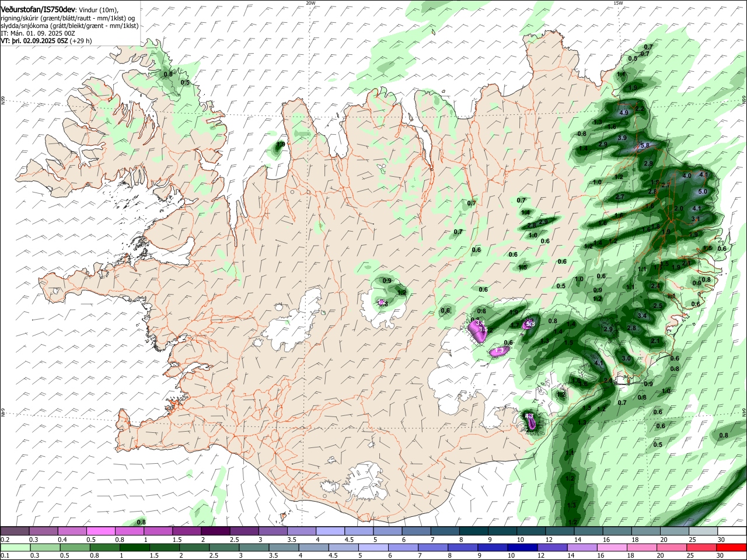This screenshot has height=560, width=747.
Task: Click the 15W longitude label
Action: coord(618,3)
